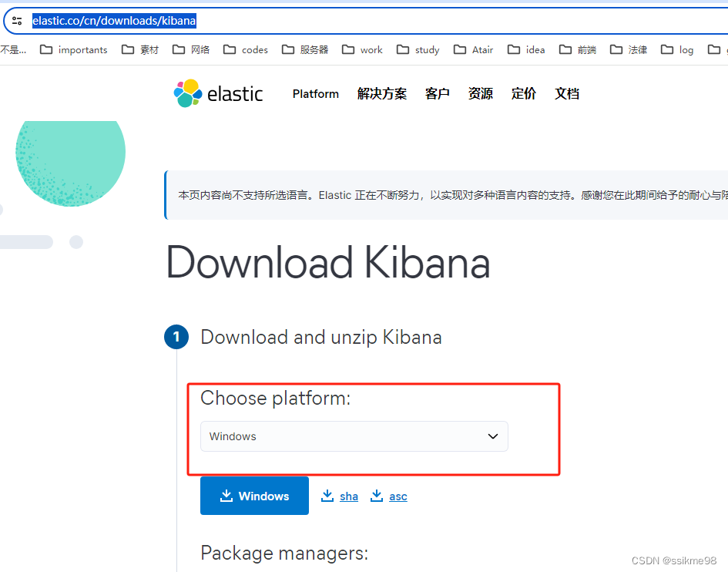Open the Atair bookmark folder
The image size is (728, 572).
click(x=473, y=49)
